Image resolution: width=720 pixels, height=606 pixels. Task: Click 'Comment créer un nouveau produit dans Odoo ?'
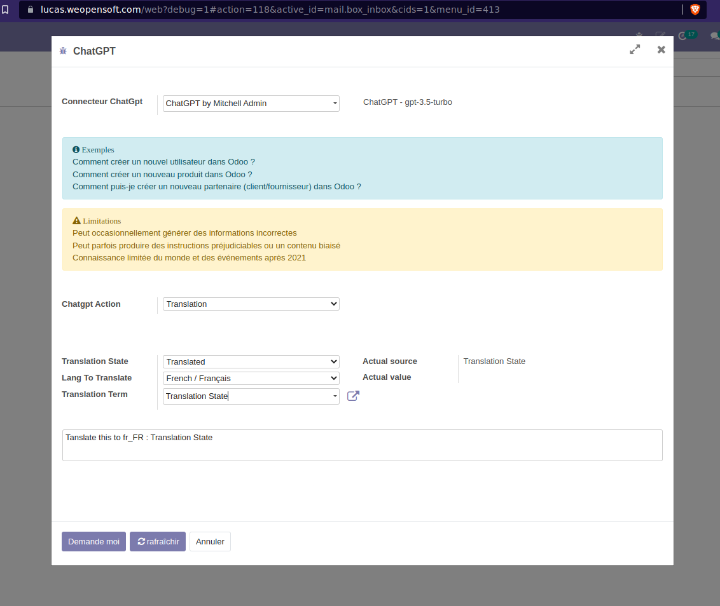(x=162, y=174)
